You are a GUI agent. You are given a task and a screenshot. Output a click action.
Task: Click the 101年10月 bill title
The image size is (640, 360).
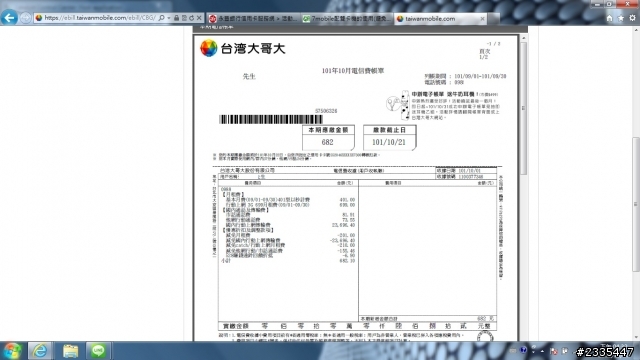(x=353, y=71)
